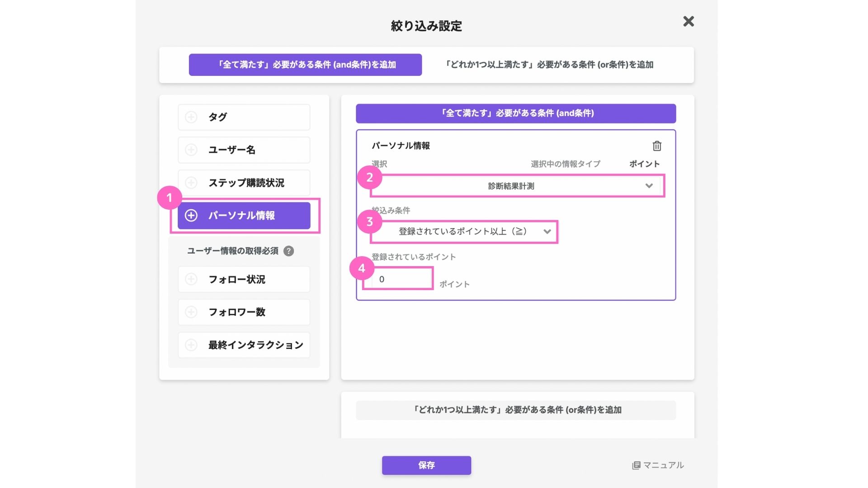Image resolution: width=868 pixels, height=488 pixels.
Task: Click the plus icon on パーソナル情報
Action: tap(191, 216)
